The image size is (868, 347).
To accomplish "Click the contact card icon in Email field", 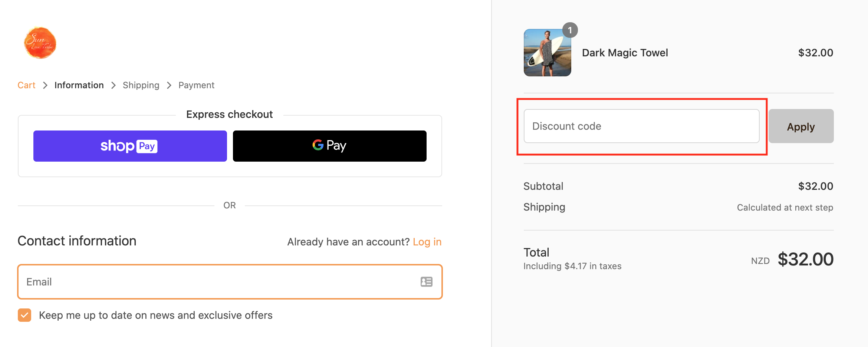I will (427, 282).
